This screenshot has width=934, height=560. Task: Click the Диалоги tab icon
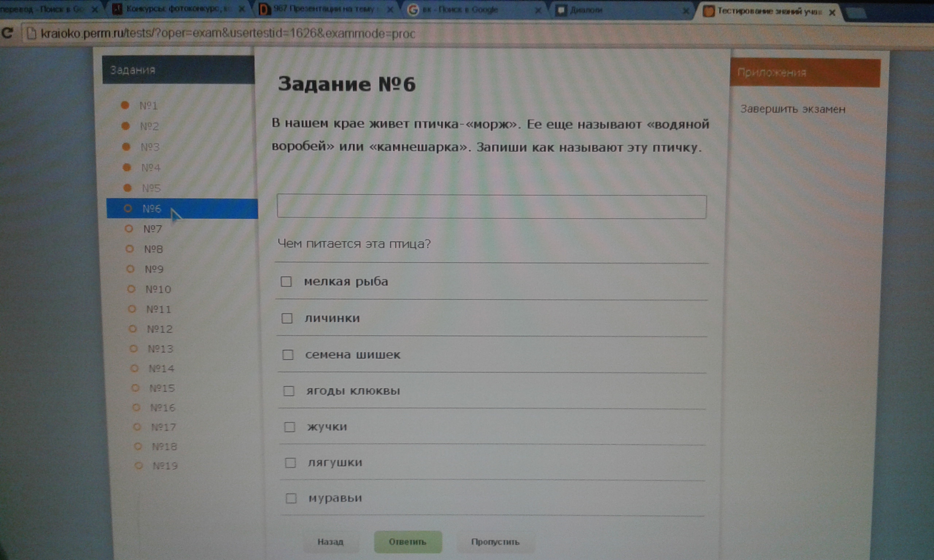[561, 10]
